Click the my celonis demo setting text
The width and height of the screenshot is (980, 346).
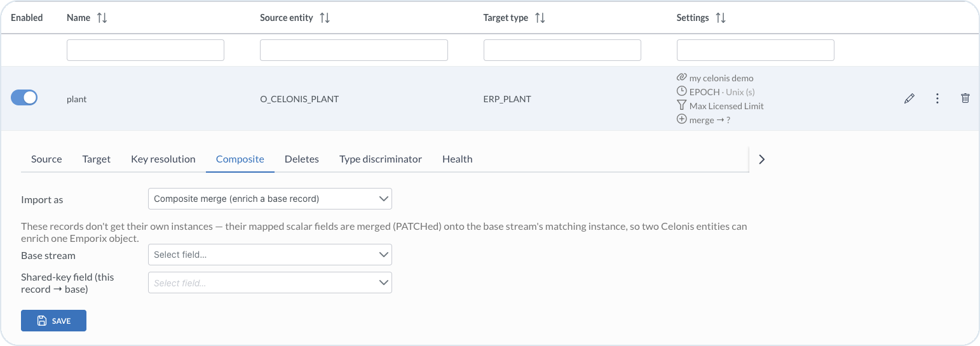pos(721,78)
